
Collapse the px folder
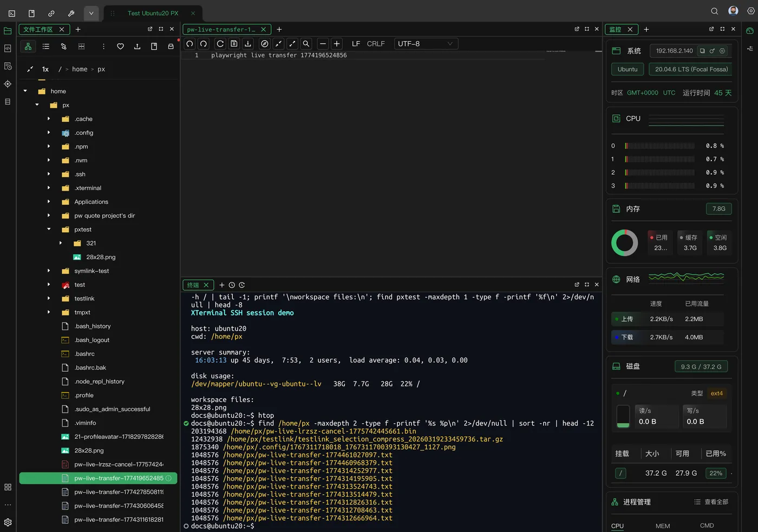point(37,105)
